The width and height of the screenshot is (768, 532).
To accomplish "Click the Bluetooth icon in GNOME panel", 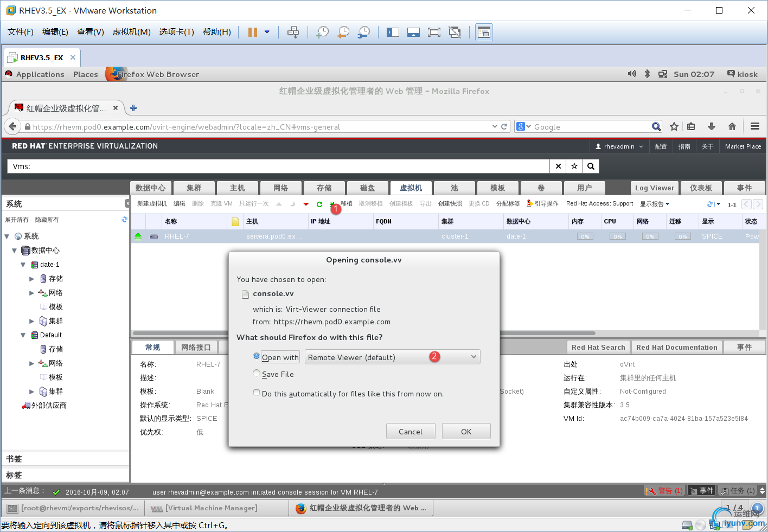I will (x=647, y=74).
